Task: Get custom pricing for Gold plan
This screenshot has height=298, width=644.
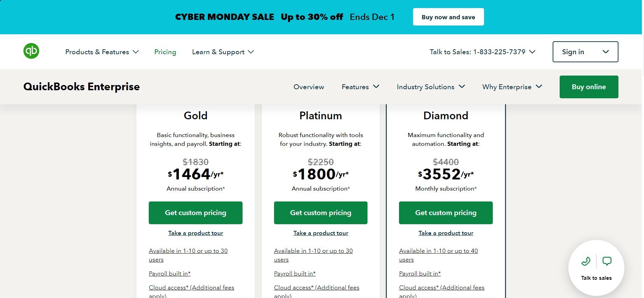Action: coord(196,213)
